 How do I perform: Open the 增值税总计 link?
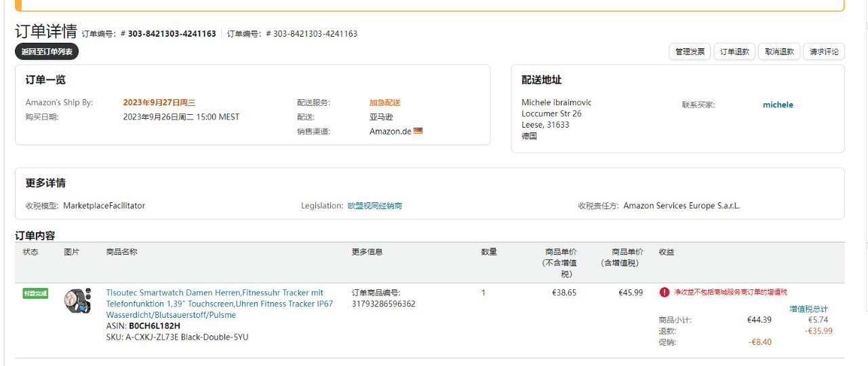tap(808, 309)
